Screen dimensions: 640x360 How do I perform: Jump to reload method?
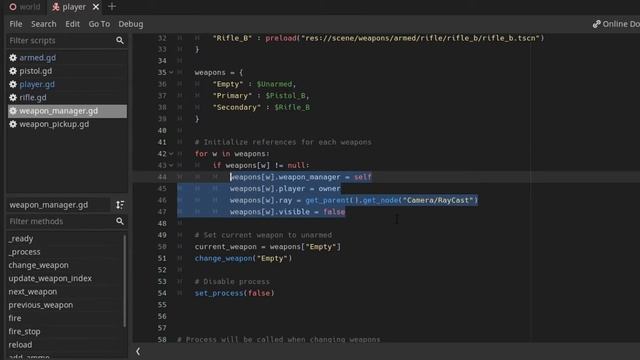coord(20,345)
